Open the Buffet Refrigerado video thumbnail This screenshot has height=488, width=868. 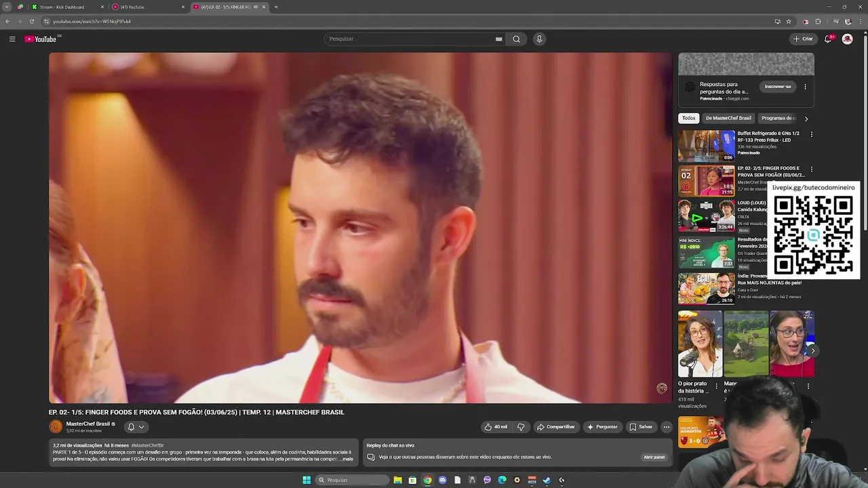pos(707,146)
